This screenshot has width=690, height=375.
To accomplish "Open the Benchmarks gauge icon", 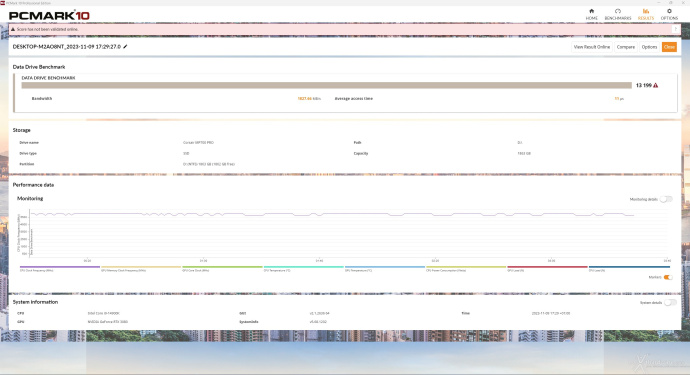I will 618,11.
